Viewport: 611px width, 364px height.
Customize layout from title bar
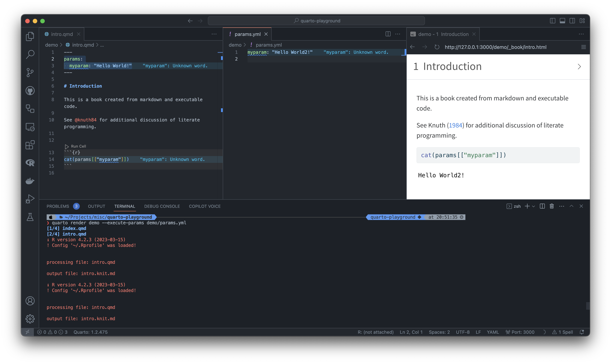pyautogui.click(x=582, y=21)
